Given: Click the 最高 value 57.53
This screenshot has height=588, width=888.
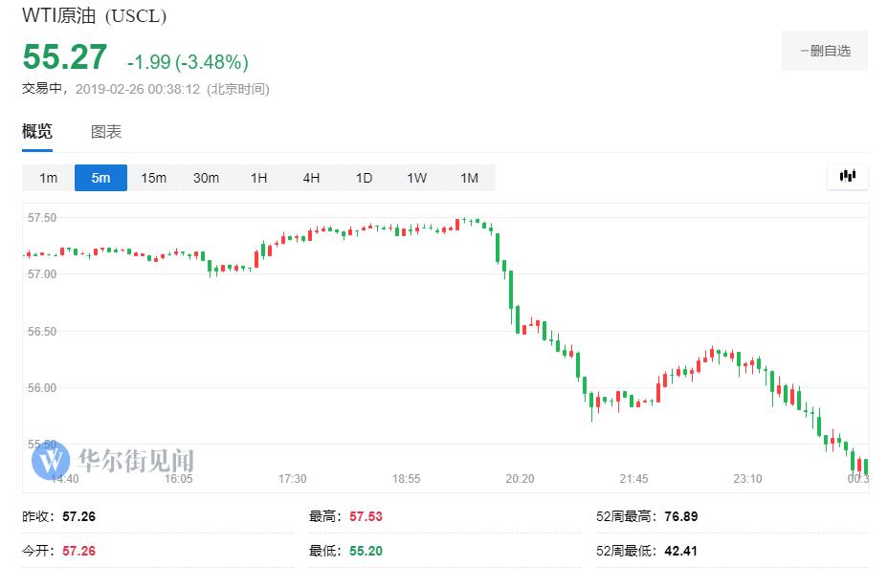Looking at the screenshot, I should (x=366, y=516).
